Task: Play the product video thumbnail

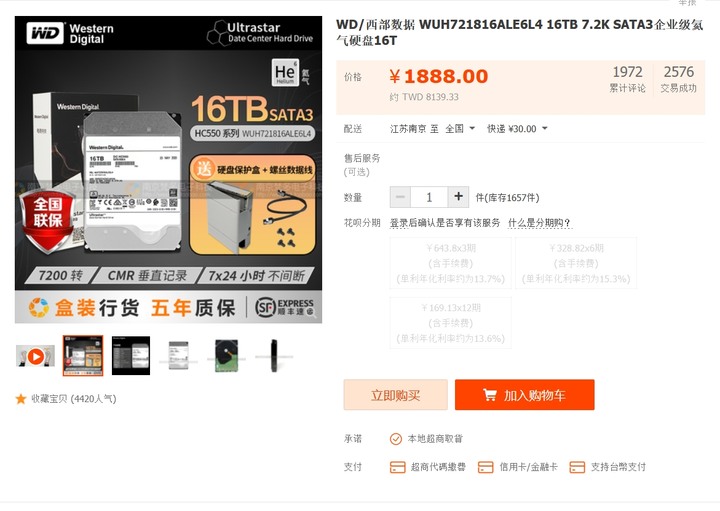Action: tap(35, 356)
